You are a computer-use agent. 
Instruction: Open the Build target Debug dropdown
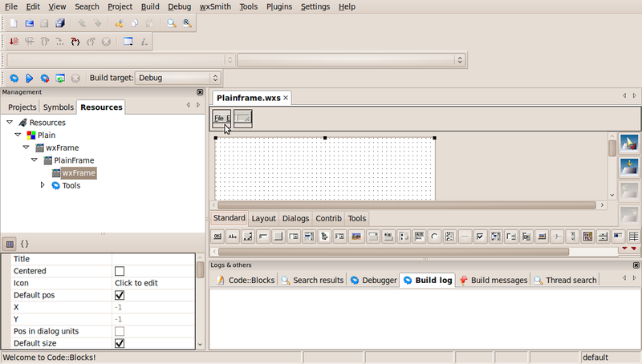click(x=177, y=78)
